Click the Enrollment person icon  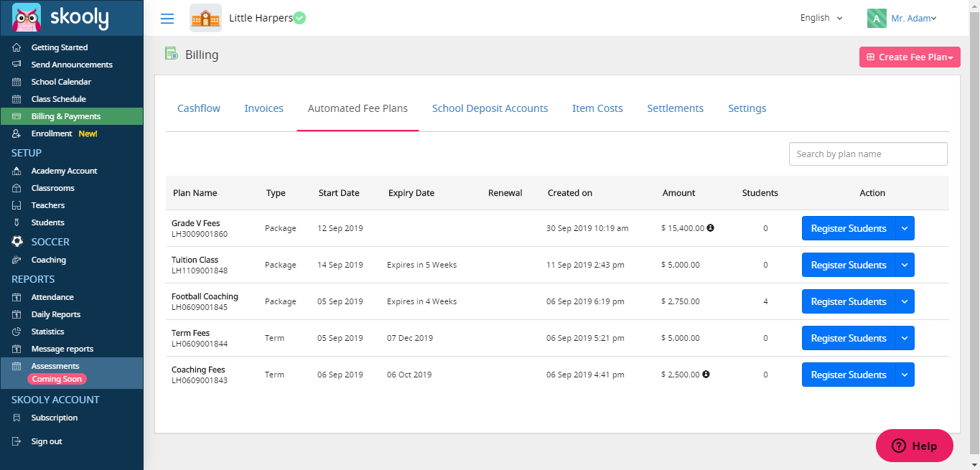click(17, 133)
